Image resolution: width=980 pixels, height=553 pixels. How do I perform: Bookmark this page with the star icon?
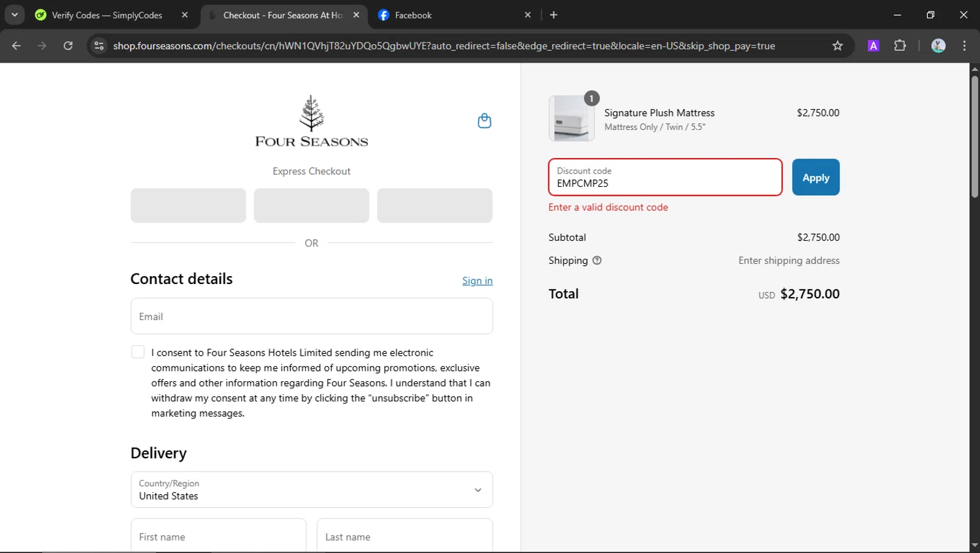(838, 46)
